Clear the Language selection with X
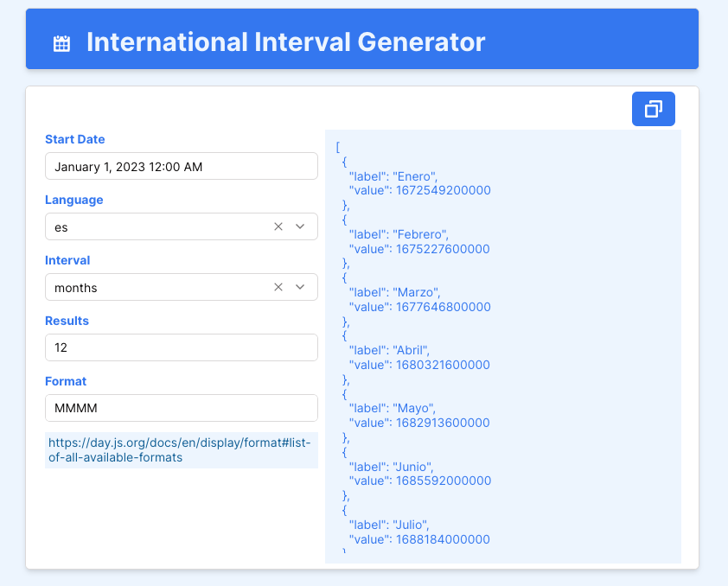The image size is (728, 586). tap(278, 226)
